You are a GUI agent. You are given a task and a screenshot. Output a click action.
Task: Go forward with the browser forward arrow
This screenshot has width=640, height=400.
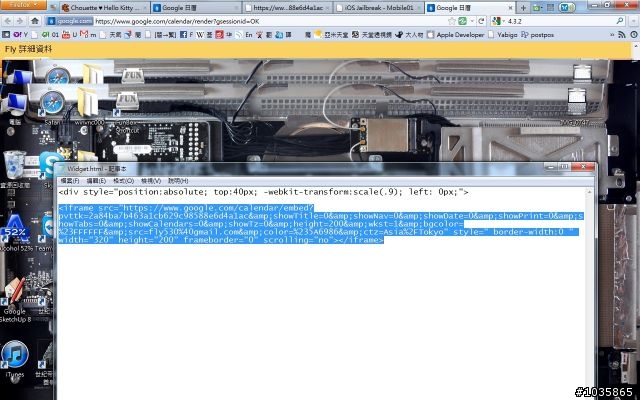(x=20, y=21)
